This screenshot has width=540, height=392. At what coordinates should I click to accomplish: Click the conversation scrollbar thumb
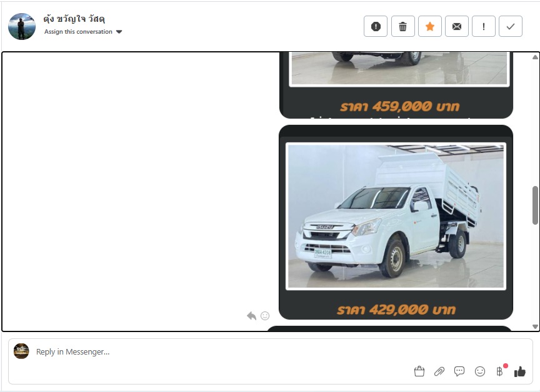[535, 205]
